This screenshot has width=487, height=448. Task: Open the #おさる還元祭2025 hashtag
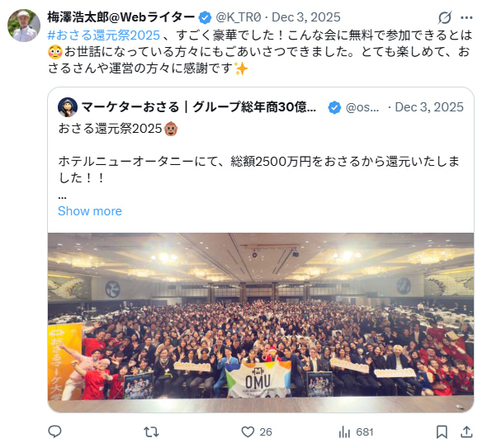pyautogui.click(x=104, y=35)
